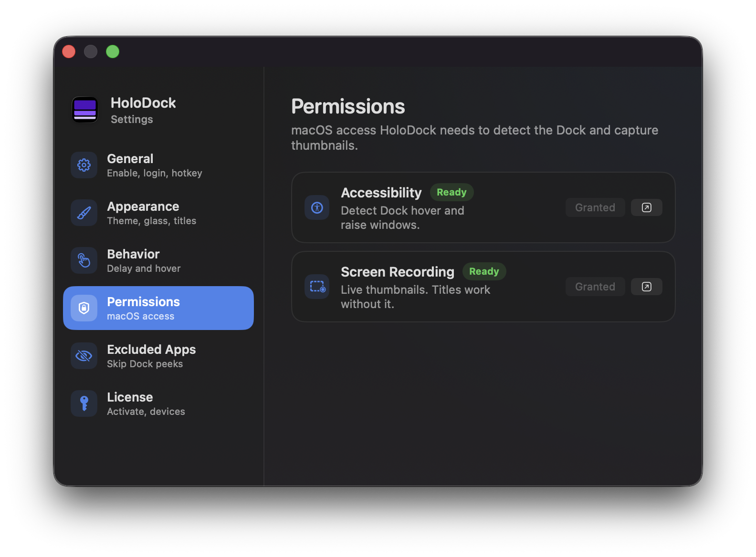Click the Screen Recording dashed-rectangle icon
The height and width of the screenshot is (557, 756).
click(x=317, y=287)
